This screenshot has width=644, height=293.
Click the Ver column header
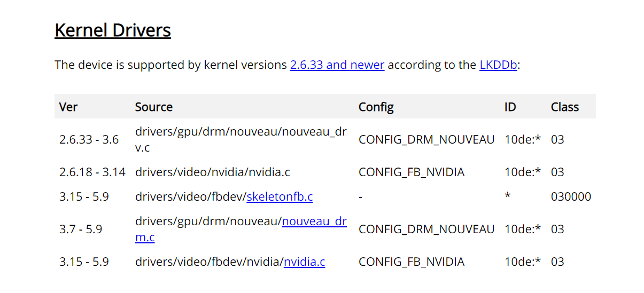click(68, 107)
